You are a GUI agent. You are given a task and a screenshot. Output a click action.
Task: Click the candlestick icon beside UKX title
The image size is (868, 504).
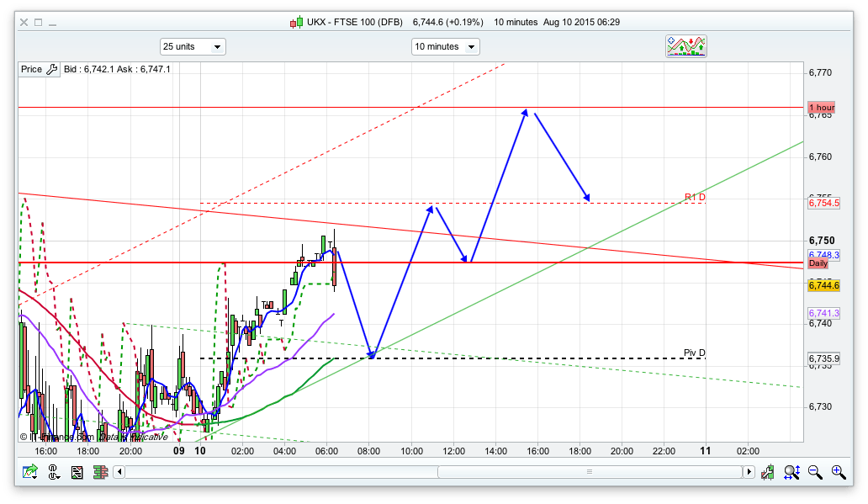[296, 23]
